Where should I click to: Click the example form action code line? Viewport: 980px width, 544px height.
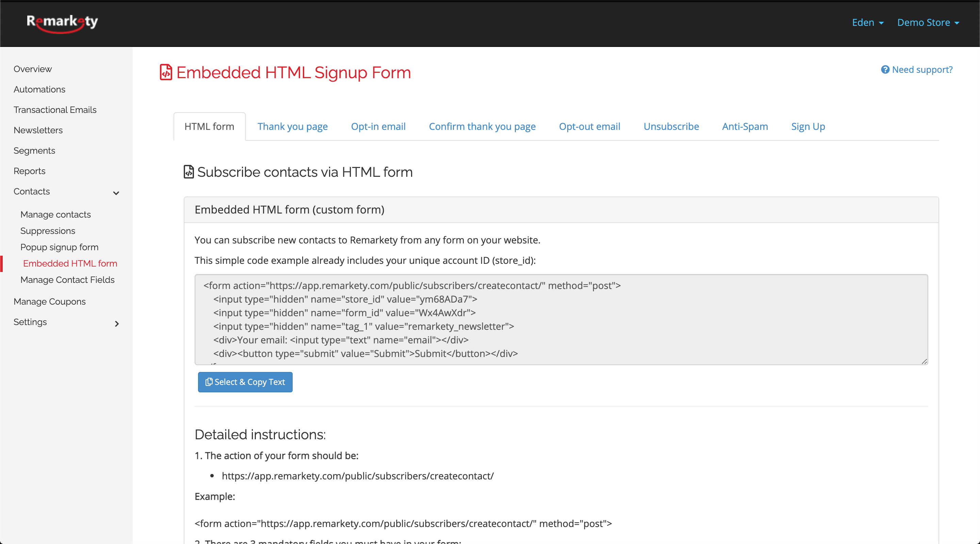click(x=403, y=524)
